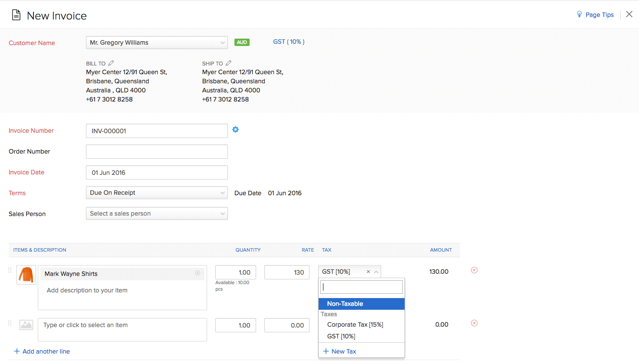Open invoice number settings gear icon

pyautogui.click(x=235, y=129)
